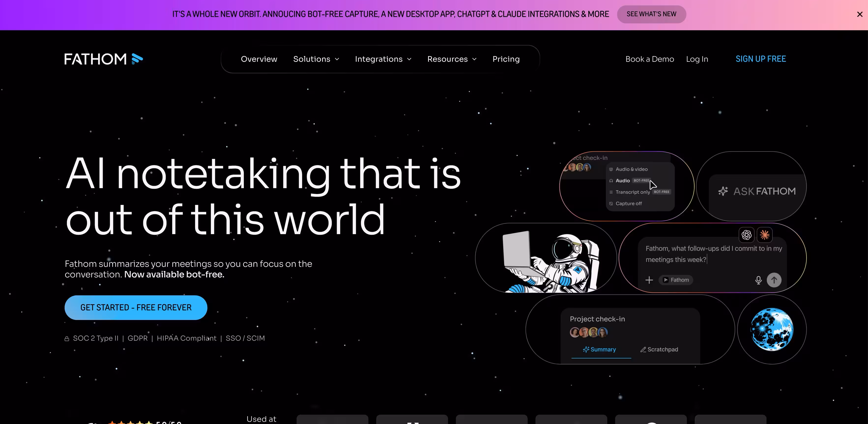Viewport: 868px width, 424px height.
Task: Expand the Resources dropdown menu
Action: [452, 59]
